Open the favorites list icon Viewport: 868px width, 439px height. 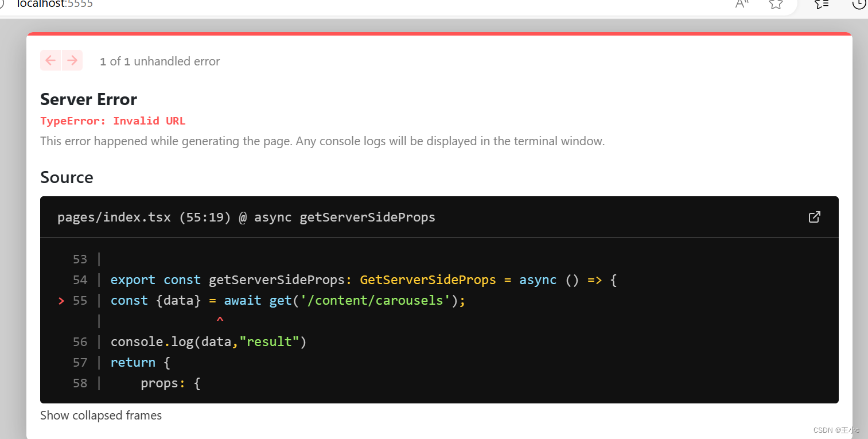[x=822, y=3]
